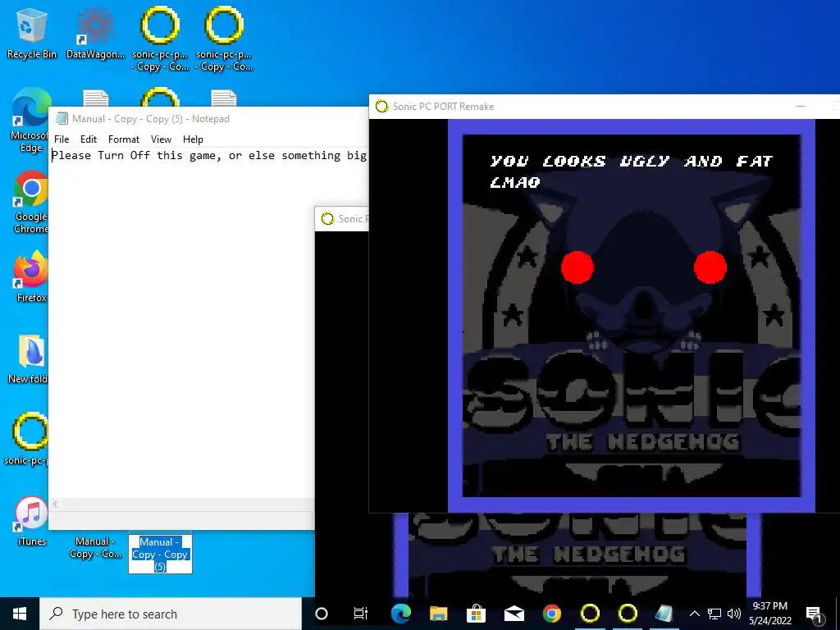Open the Firefox desktop shortcut

pyautogui.click(x=30, y=277)
